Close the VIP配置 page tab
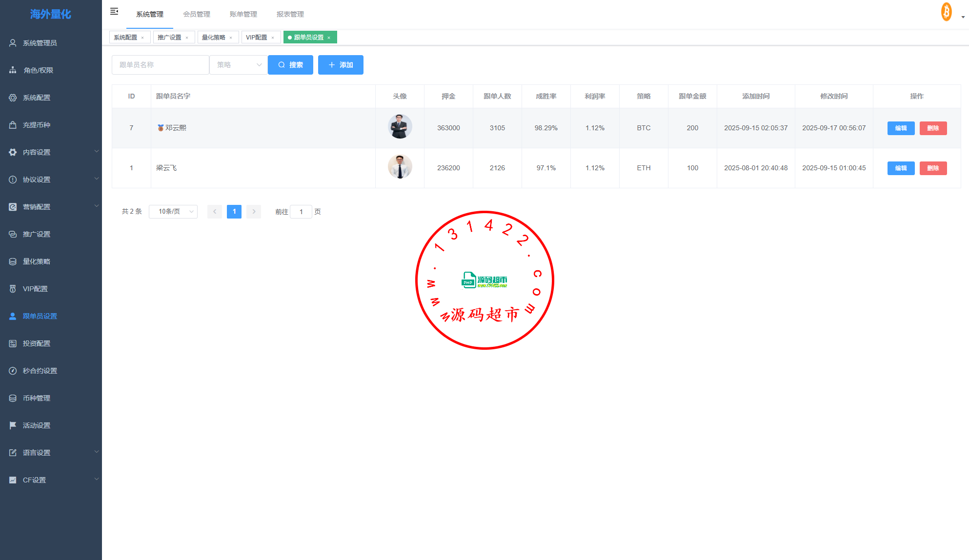The width and height of the screenshot is (969, 560). tap(273, 38)
